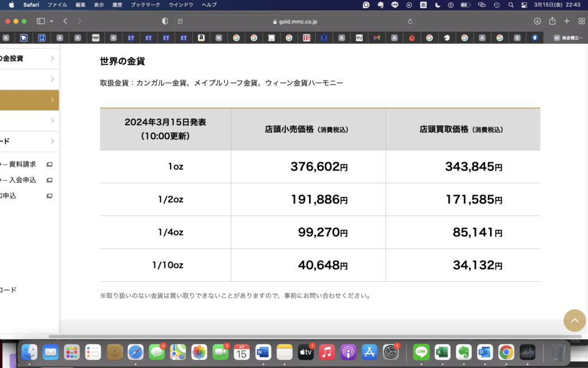The width and height of the screenshot is (588, 368).
Task: Expand the highlighted gold sidebar item chevron
Action: click(52, 100)
